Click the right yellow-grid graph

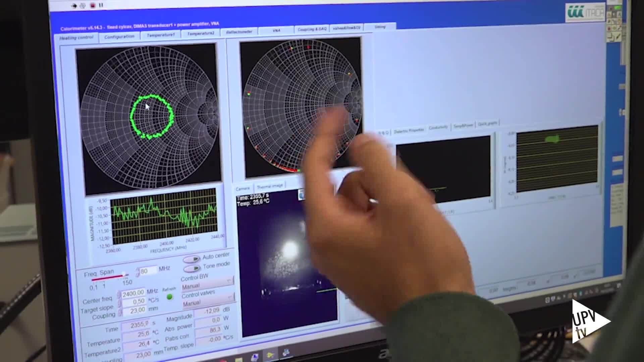pos(557,159)
